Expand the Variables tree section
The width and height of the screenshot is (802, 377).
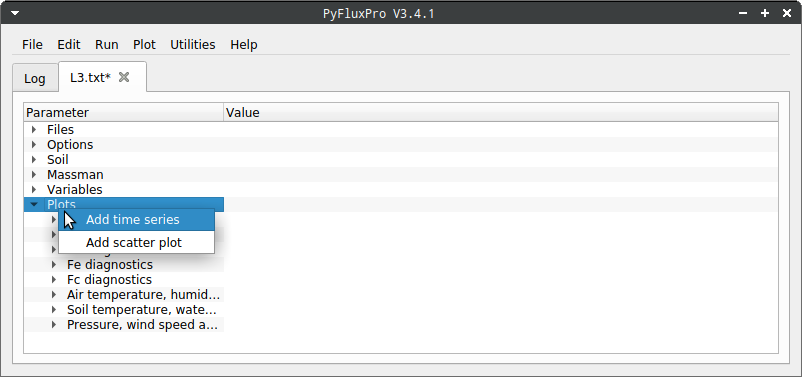click(34, 190)
